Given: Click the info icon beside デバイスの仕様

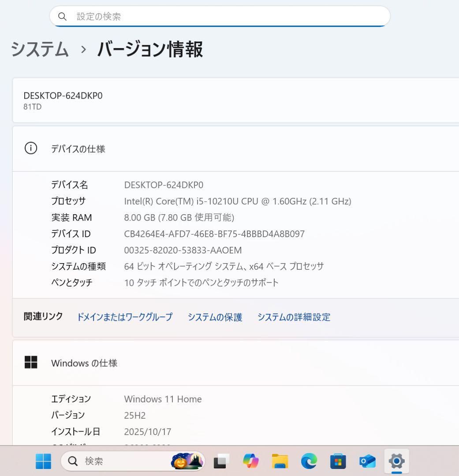Looking at the screenshot, I should tap(30, 148).
